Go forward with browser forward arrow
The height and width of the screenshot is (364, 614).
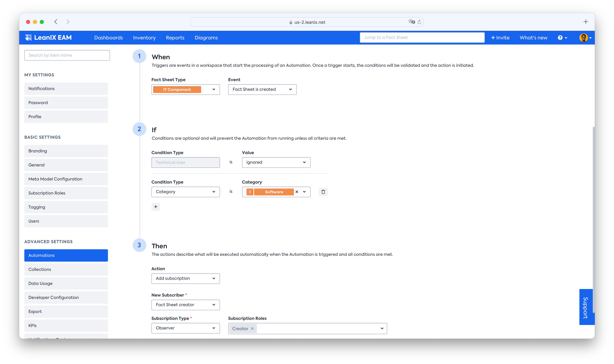point(68,22)
